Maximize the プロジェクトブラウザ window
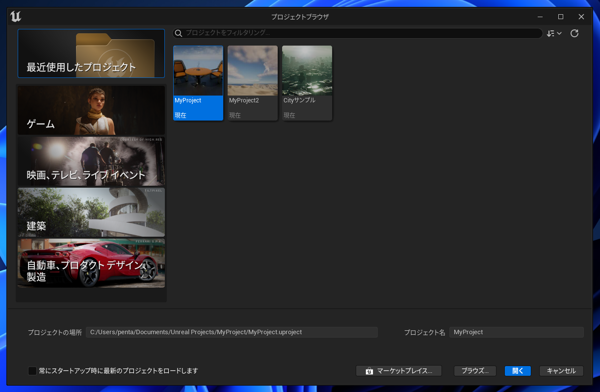Viewport: 600px width, 392px height. pyautogui.click(x=561, y=17)
